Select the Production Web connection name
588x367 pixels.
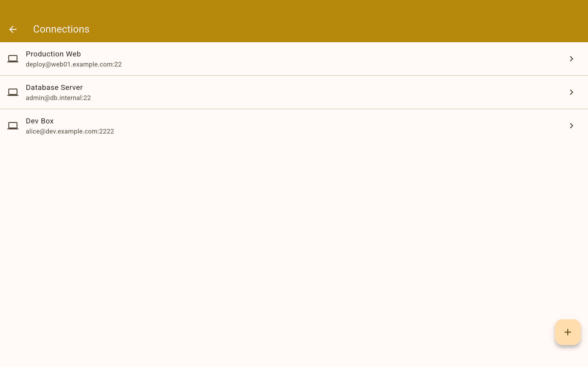[x=53, y=54]
